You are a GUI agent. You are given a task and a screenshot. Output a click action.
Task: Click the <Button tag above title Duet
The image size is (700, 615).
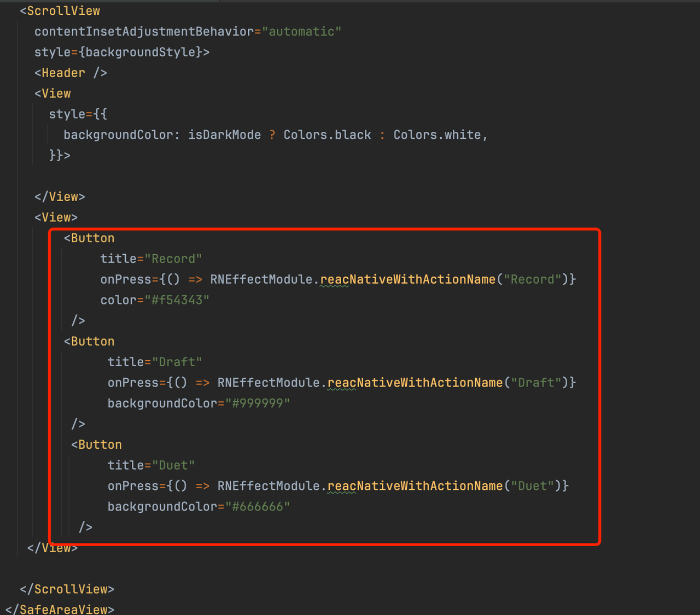tap(96, 445)
